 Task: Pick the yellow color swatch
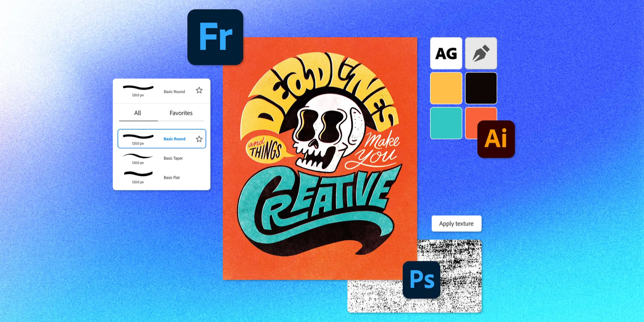point(446,88)
